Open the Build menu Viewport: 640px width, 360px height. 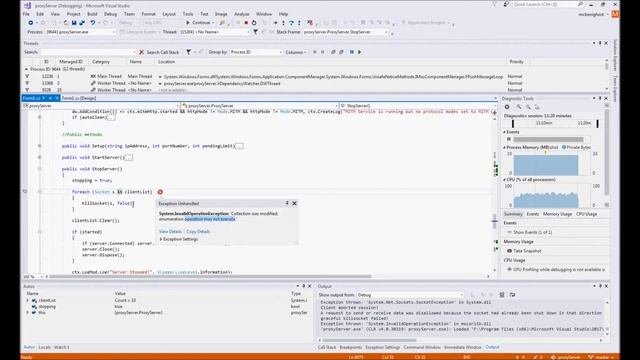92,14
